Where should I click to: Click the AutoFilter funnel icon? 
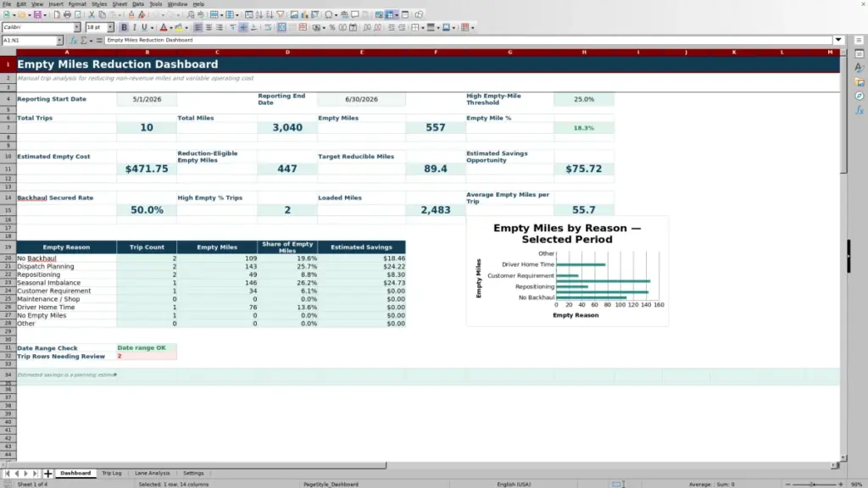281,14
